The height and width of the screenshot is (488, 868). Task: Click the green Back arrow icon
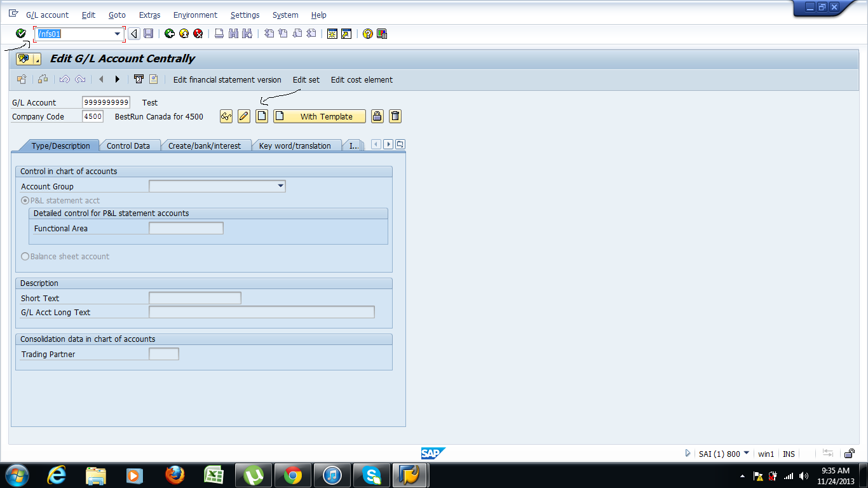tap(168, 34)
